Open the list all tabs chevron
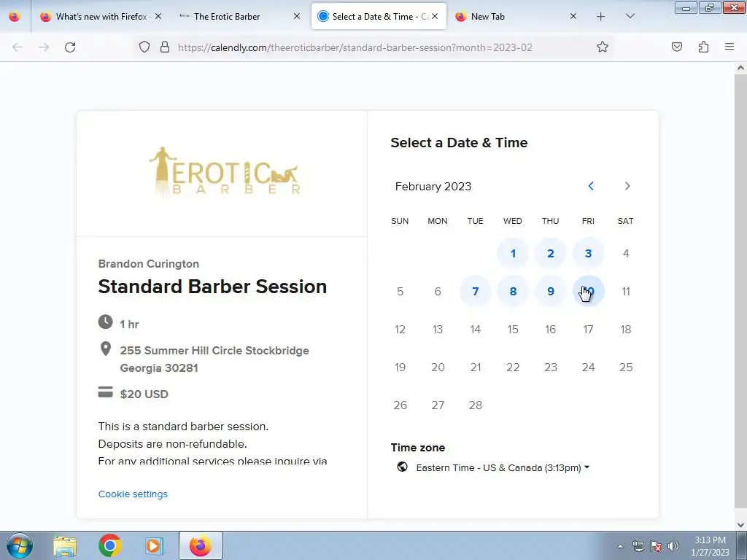Screen dimensions: 747x560 click(630, 16)
